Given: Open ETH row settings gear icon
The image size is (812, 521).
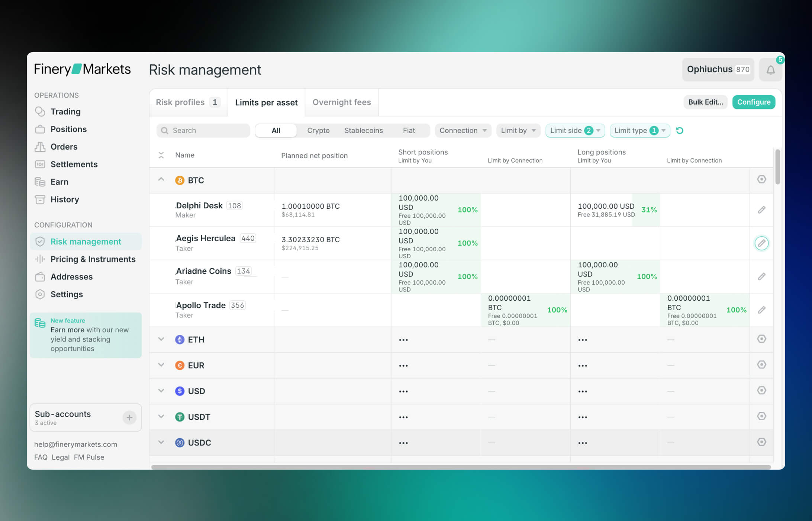Looking at the screenshot, I should [761, 339].
